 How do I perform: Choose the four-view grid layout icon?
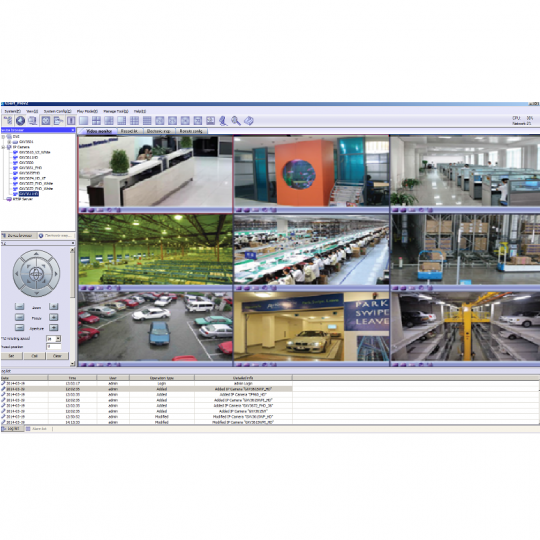96,121
